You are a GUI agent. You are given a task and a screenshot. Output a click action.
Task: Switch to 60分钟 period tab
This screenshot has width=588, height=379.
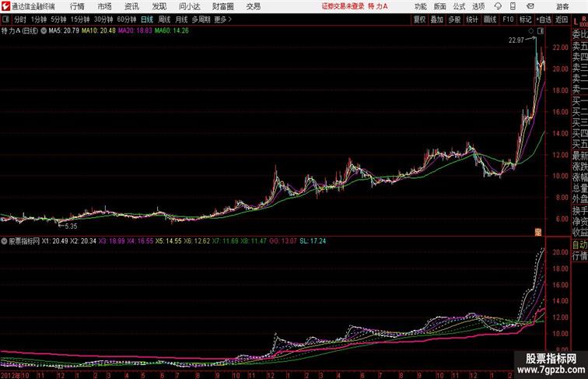coord(127,19)
